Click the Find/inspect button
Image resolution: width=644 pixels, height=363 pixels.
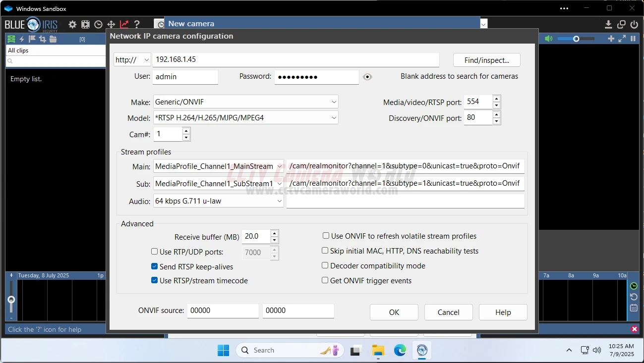click(486, 59)
